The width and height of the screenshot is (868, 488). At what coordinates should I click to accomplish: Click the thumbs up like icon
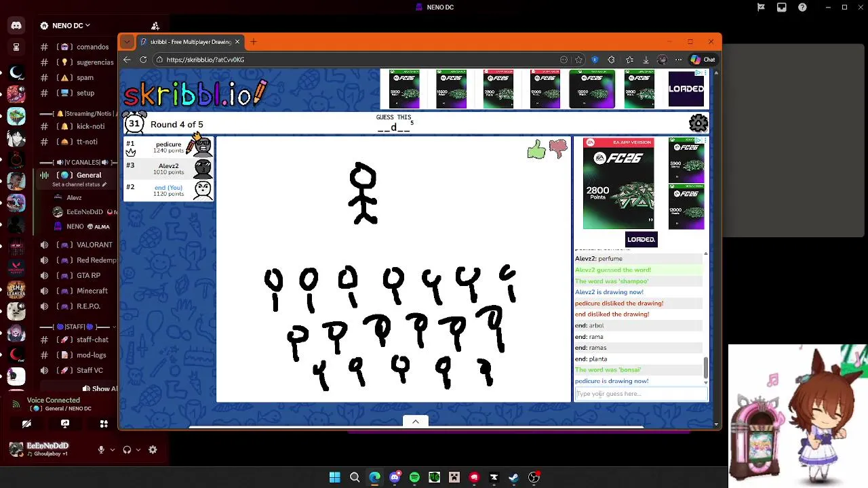[x=536, y=150]
